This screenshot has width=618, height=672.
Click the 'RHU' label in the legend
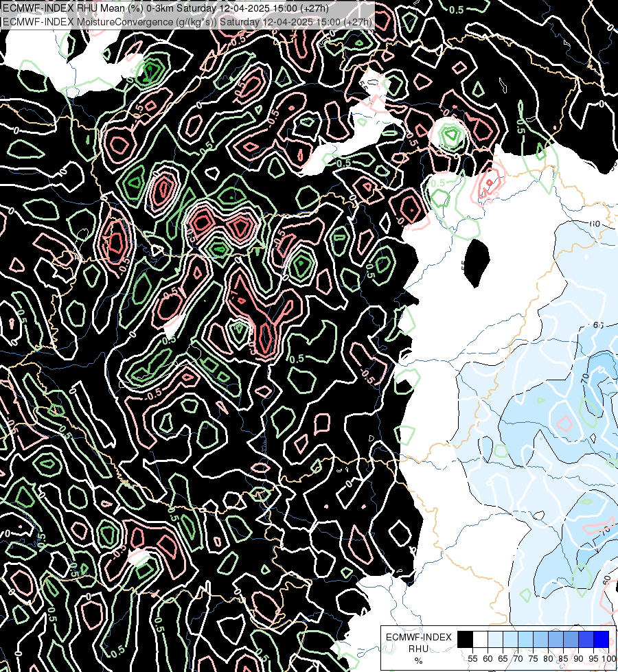pyautogui.click(x=419, y=649)
